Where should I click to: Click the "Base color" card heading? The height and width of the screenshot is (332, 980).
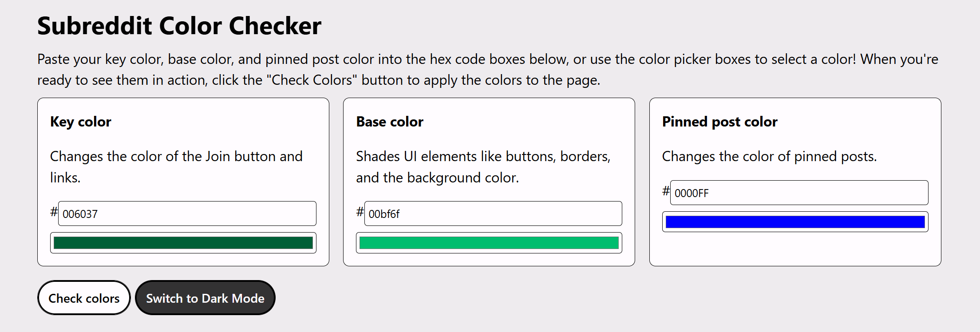[390, 122]
